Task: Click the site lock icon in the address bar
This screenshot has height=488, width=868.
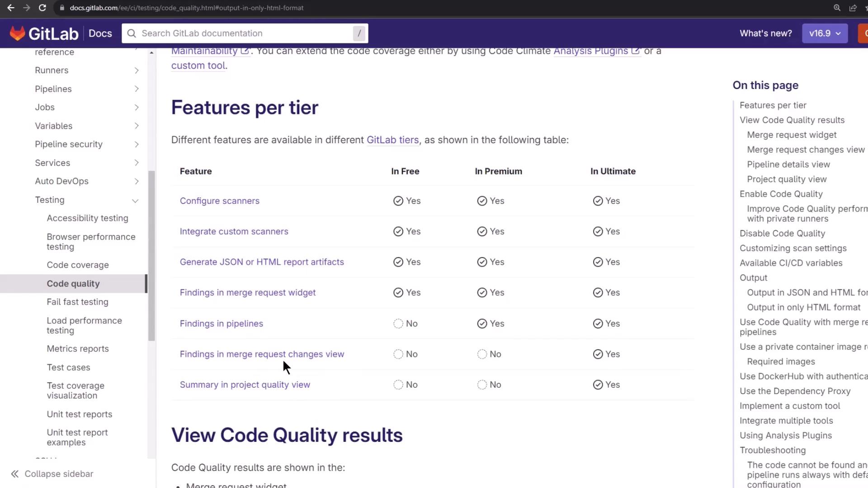Action: point(62,8)
